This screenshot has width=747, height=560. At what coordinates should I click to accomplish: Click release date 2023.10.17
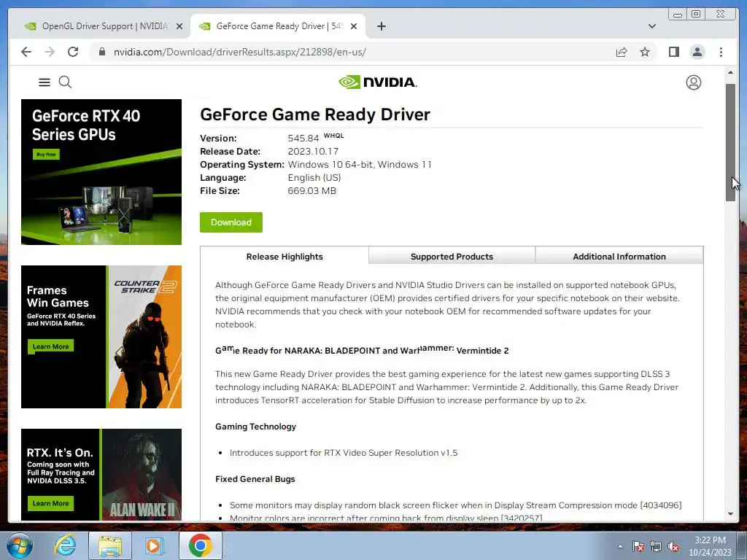(313, 152)
